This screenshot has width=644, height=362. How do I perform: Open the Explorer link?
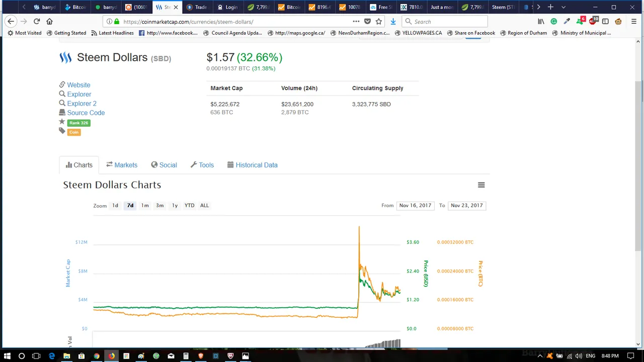[x=79, y=94]
